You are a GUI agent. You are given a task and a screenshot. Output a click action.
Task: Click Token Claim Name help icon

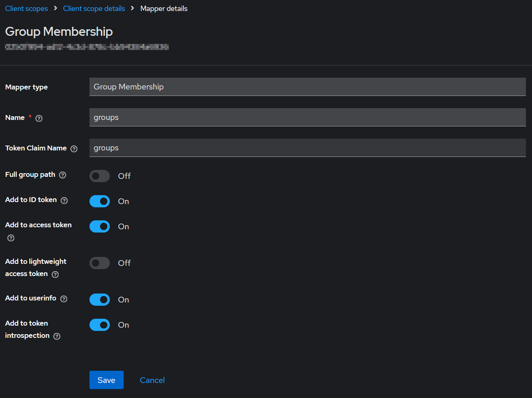coord(74,149)
